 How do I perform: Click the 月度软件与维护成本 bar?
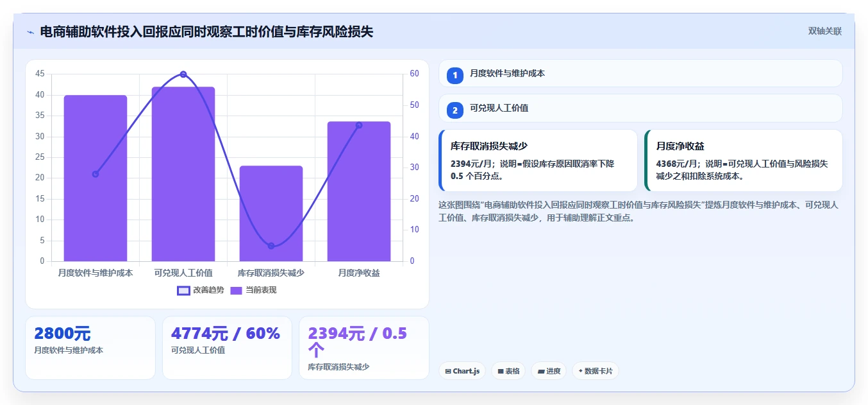(x=96, y=178)
